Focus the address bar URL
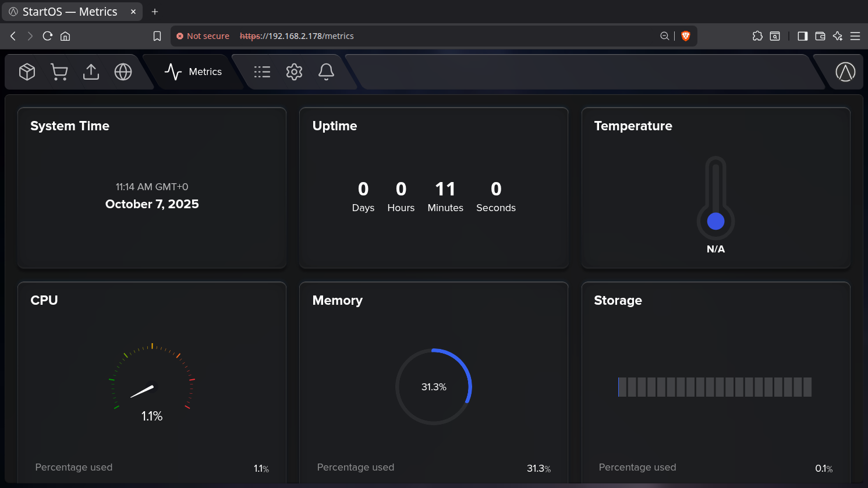 [x=297, y=36]
